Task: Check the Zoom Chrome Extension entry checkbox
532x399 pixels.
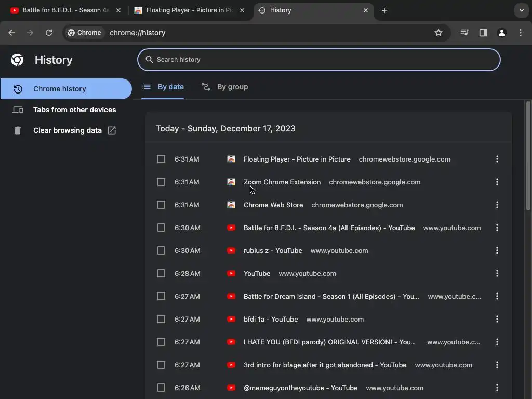Action: coord(161,182)
